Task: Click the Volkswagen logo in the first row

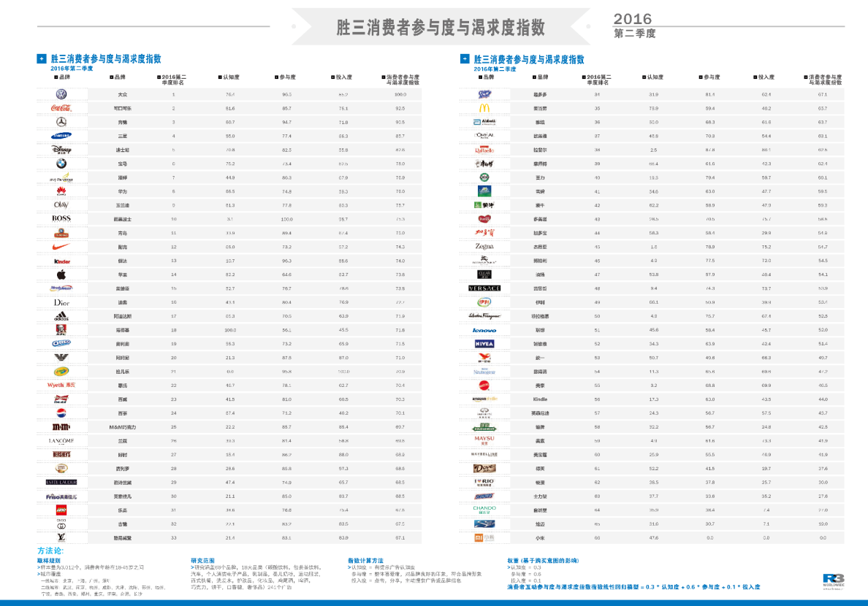Action: (x=61, y=94)
